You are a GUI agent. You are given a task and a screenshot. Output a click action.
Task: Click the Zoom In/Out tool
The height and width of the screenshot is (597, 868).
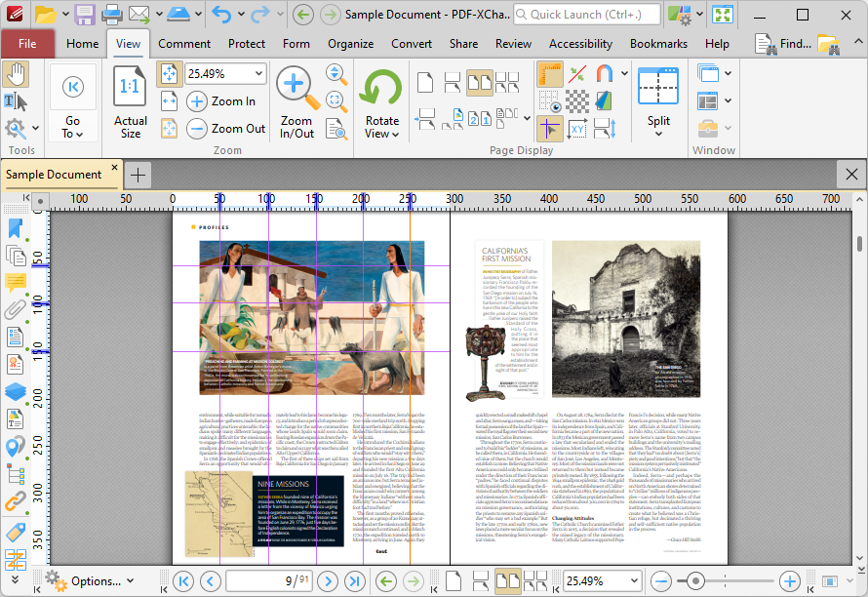point(296,102)
